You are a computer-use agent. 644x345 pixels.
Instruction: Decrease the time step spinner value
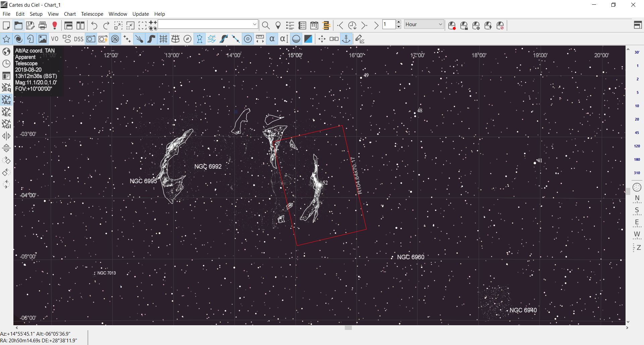click(x=398, y=27)
